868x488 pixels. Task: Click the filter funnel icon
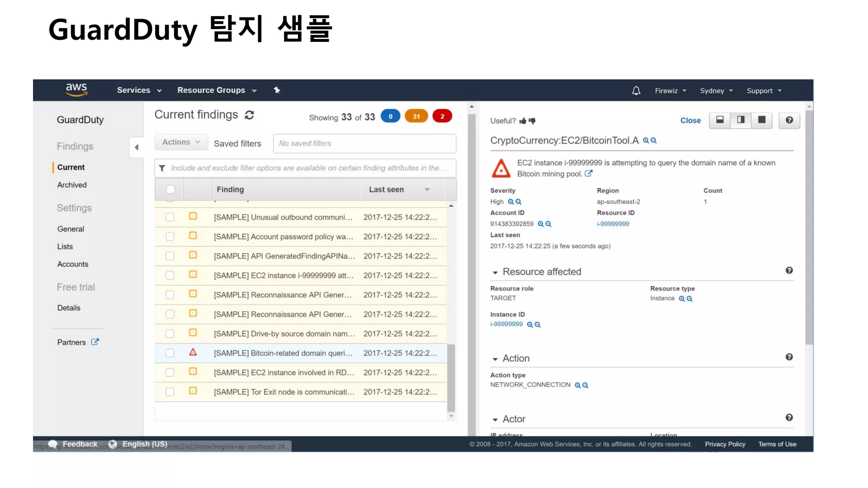[162, 168]
